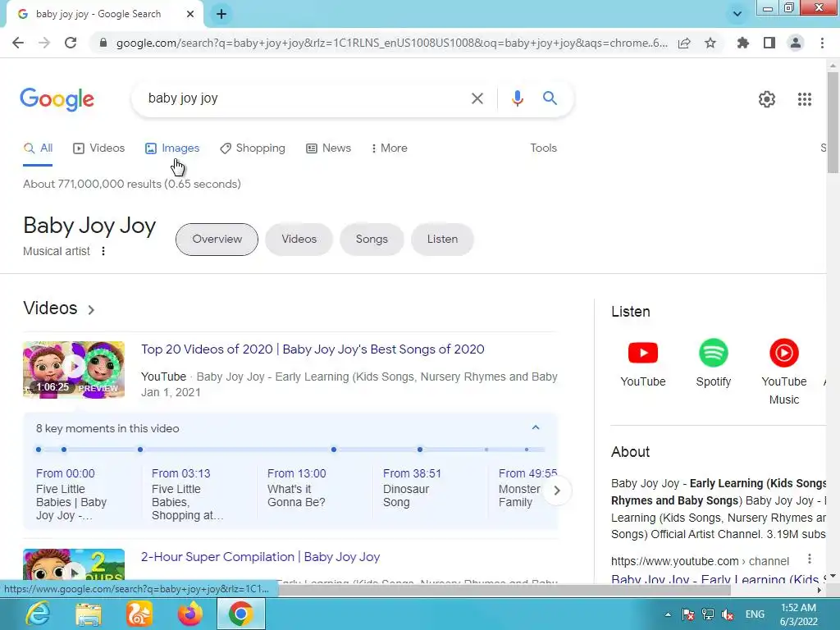The height and width of the screenshot is (630, 840).
Task: Jump to From 13:00 What's it Gonna Be
Action: (x=296, y=487)
